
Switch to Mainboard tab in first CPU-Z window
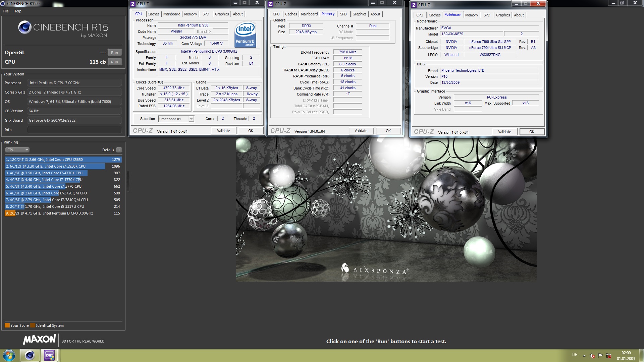[172, 14]
